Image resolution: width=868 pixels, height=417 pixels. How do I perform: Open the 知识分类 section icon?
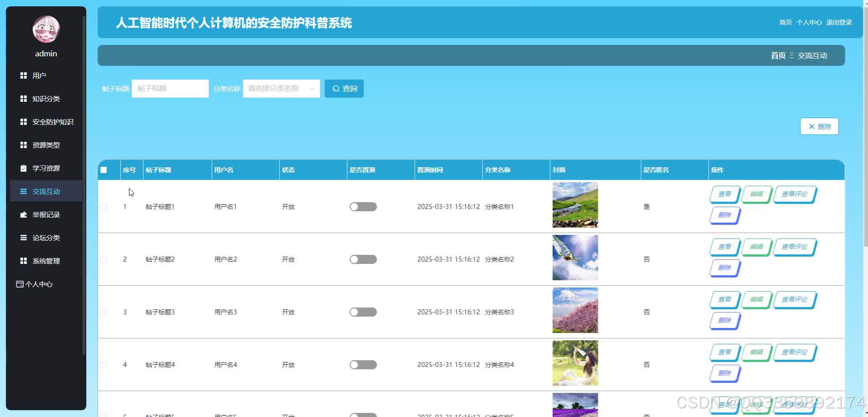pos(24,99)
